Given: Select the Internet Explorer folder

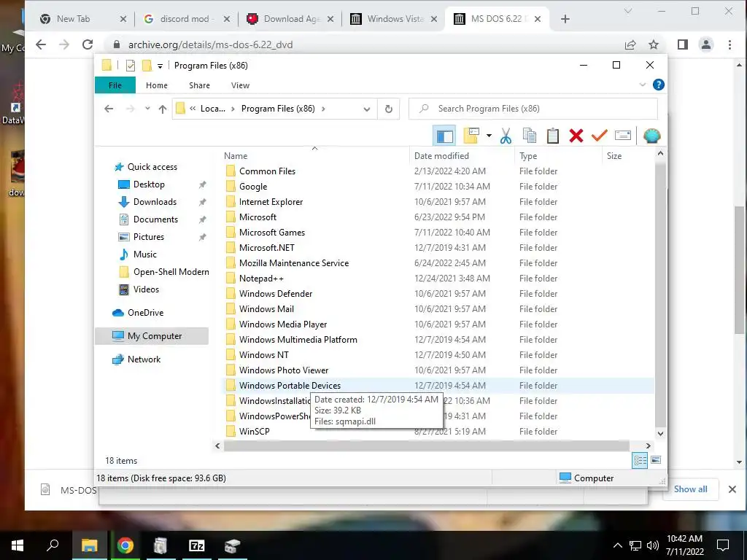Looking at the screenshot, I should pos(271,201).
